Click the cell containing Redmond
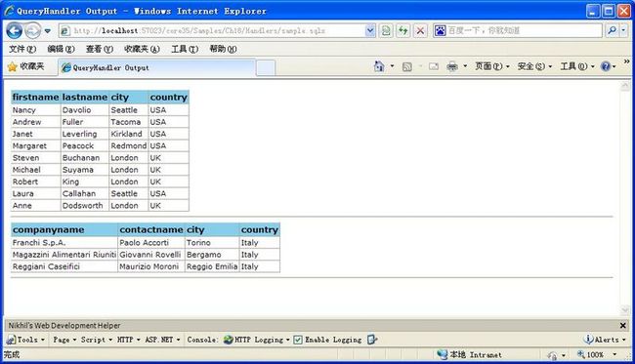635x364 pixels. (x=128, y=145)
